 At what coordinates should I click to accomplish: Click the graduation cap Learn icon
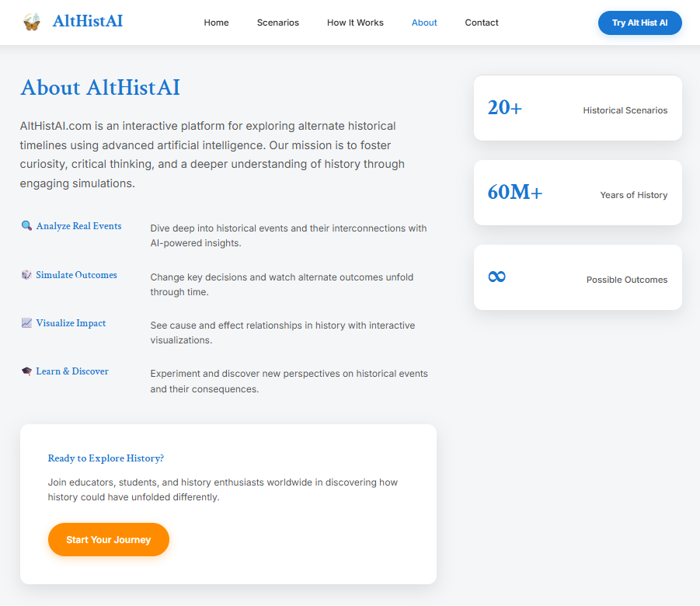coord(26,371)
